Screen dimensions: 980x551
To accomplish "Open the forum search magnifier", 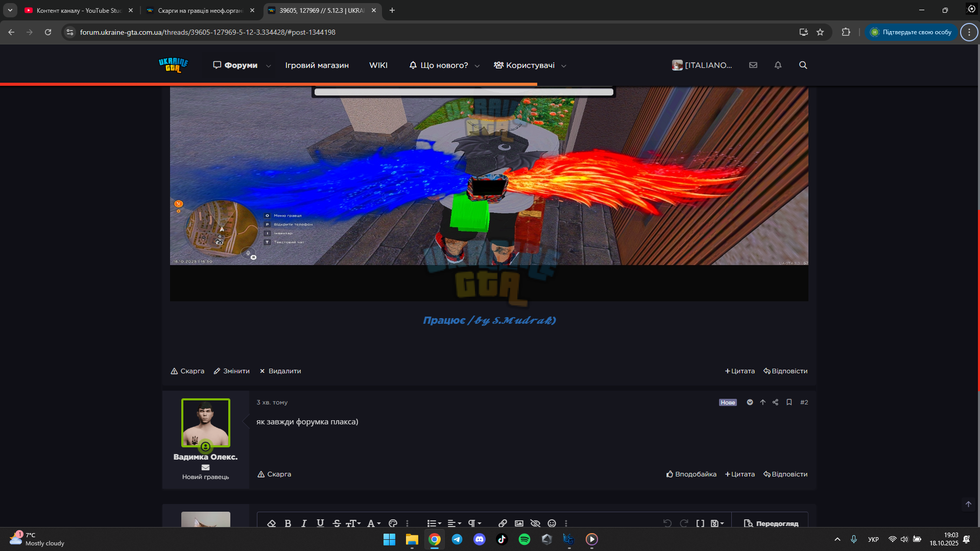I will pyautogui.click(x=803, y=65).
